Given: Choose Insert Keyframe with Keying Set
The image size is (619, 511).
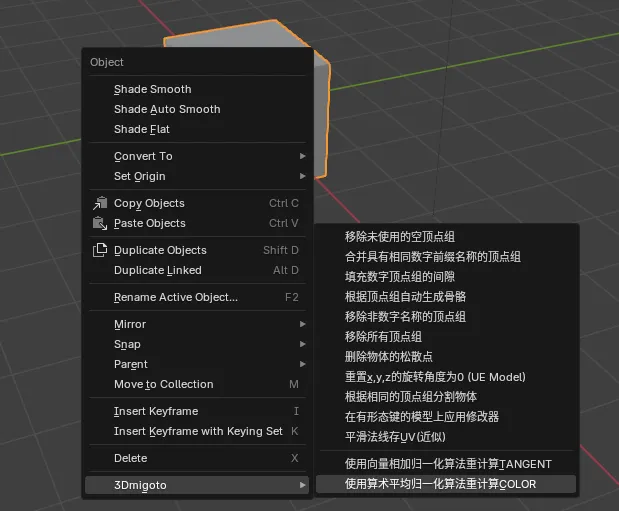Looking at the screenshot, I should click(197, 431).
